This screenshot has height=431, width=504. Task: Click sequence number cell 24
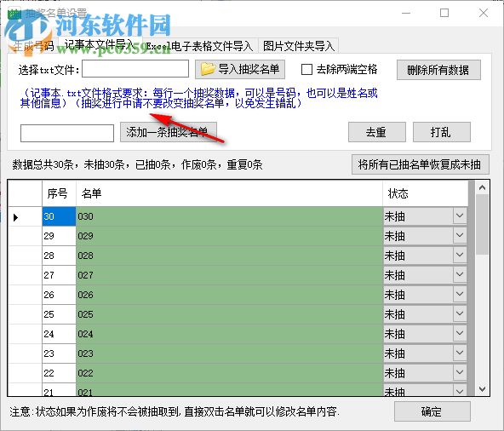point(59,334)
